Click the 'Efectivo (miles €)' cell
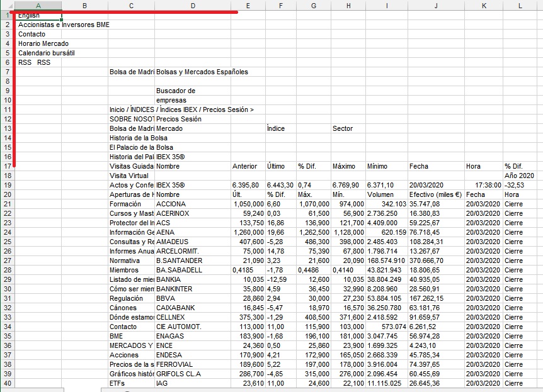 pyautogui.click(x=436, y=194)
